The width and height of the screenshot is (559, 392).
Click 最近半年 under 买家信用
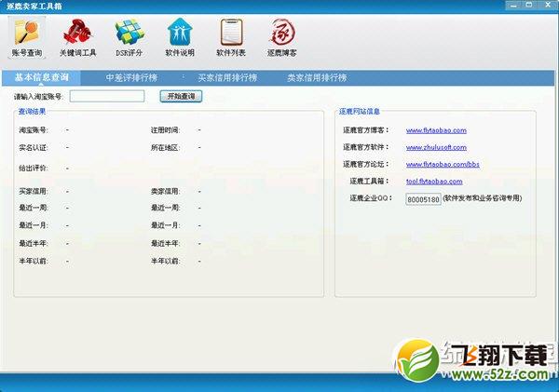point(34,243)
